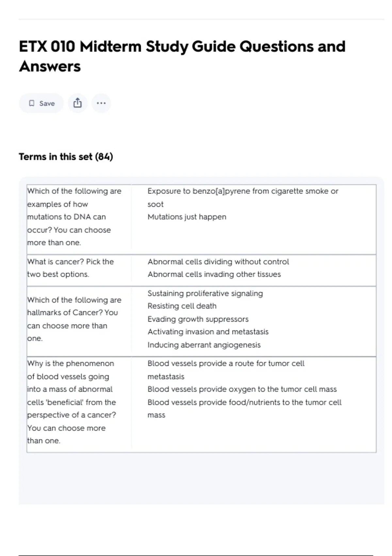Select the 'Resisting cell death' answer
This screenshot has width=392, height=556.
click(x=182, y=306)
